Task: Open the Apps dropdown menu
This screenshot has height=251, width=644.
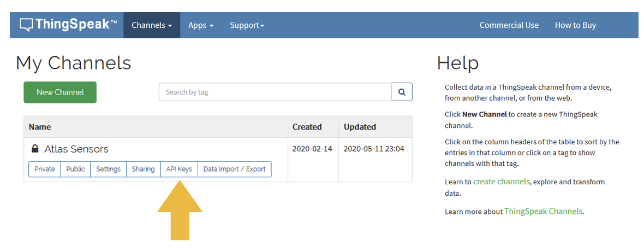Action: [x=201, y=25]
